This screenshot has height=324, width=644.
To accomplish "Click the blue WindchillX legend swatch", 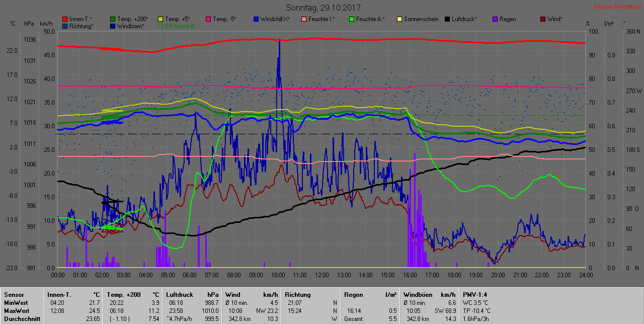I will 256,19.
